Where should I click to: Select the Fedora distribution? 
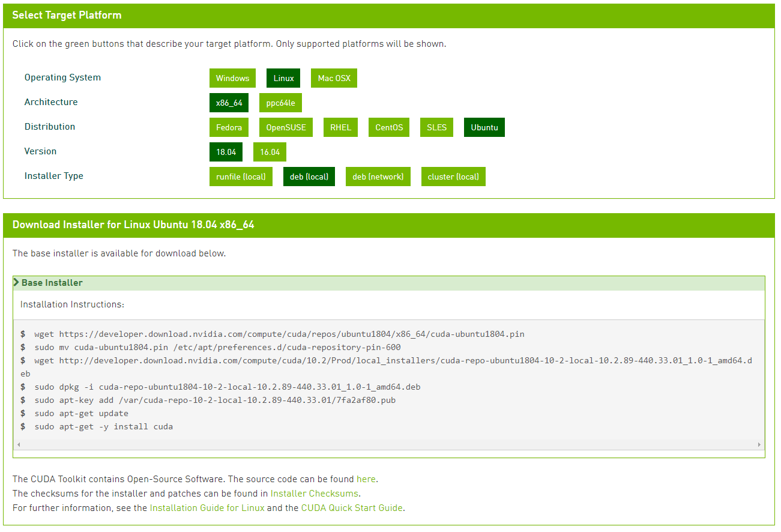[x=229, y=127]
